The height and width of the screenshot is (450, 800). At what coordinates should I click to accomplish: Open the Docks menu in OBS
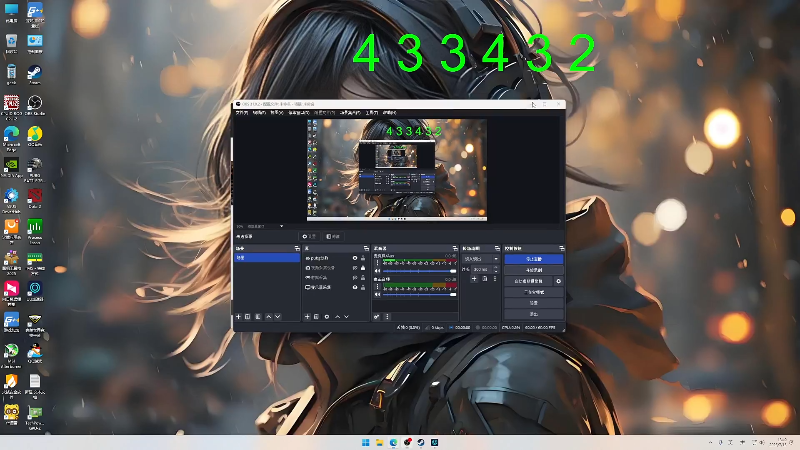[298, 113]
